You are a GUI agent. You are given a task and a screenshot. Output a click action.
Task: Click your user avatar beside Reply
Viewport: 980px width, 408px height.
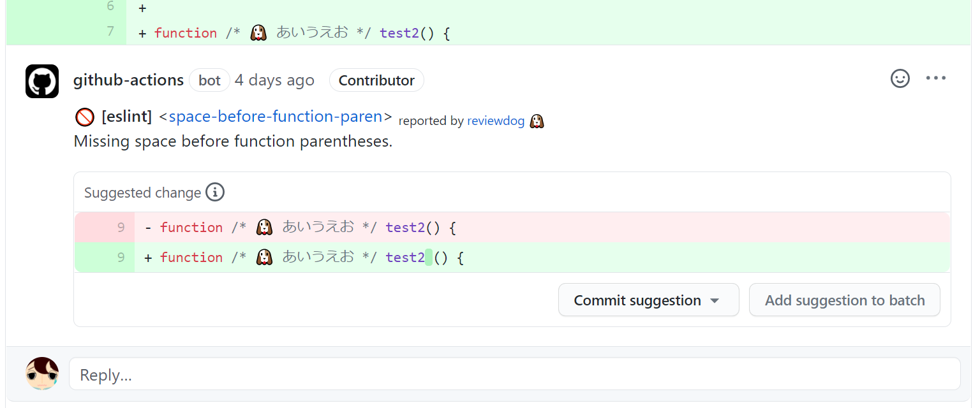(42, 374)
